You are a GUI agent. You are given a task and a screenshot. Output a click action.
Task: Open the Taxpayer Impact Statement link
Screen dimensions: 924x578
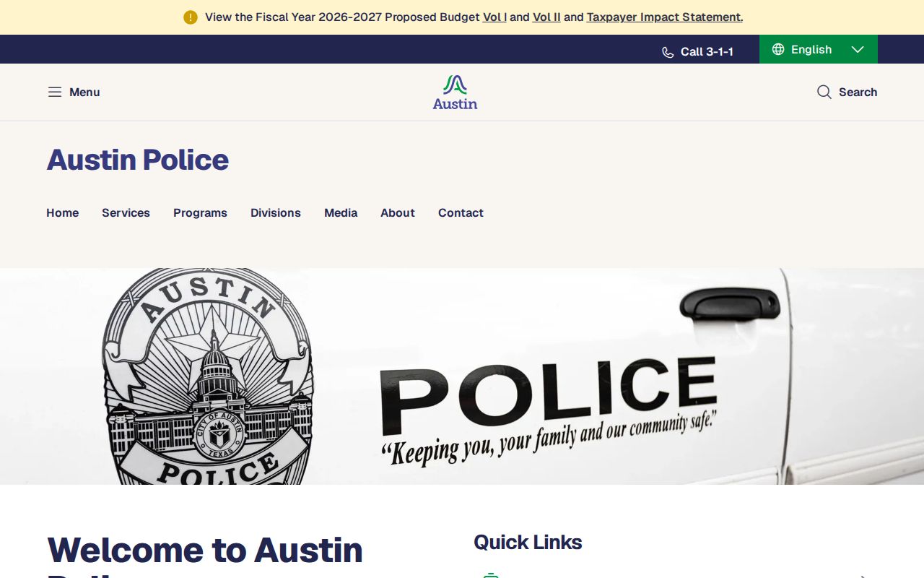[665, 17]
